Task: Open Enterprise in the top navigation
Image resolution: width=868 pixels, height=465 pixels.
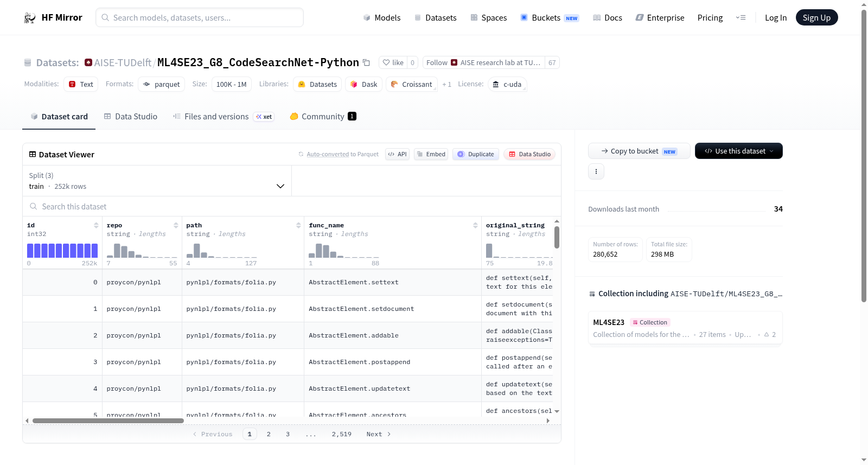Action: [660, 18]
